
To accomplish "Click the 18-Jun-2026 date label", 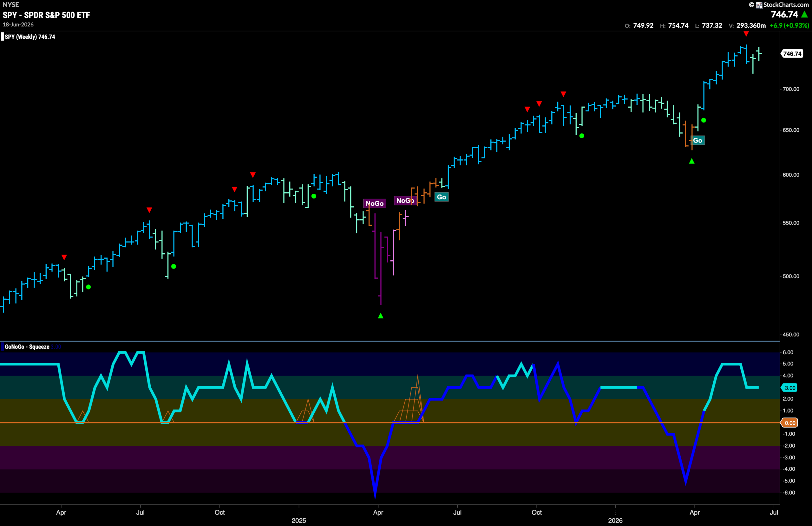I will (x=18, y=24).
